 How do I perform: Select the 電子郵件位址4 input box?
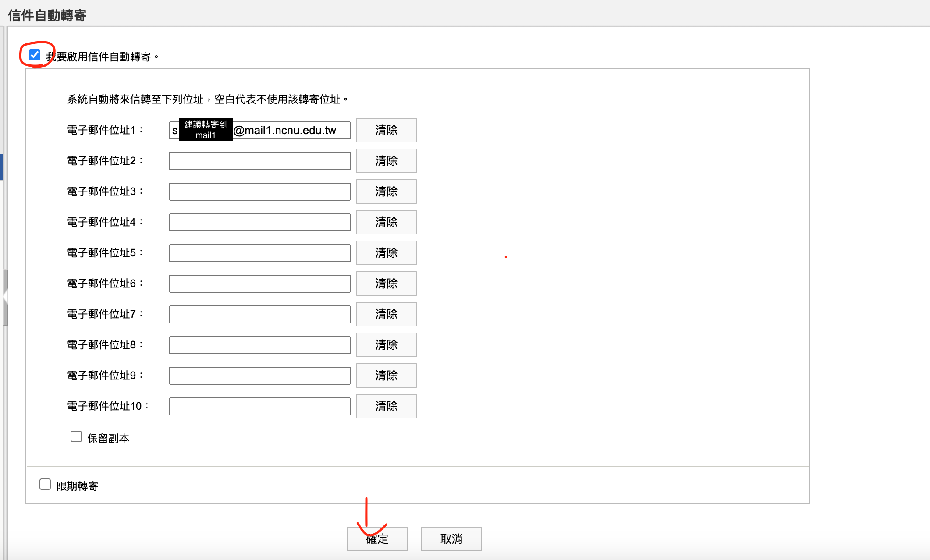point(260,222)
